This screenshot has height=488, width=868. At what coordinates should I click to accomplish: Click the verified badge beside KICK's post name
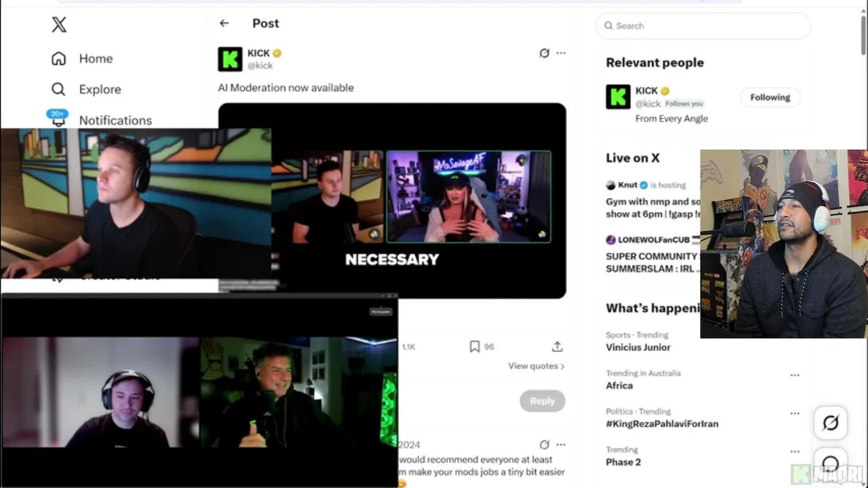[x=277, y=53]
